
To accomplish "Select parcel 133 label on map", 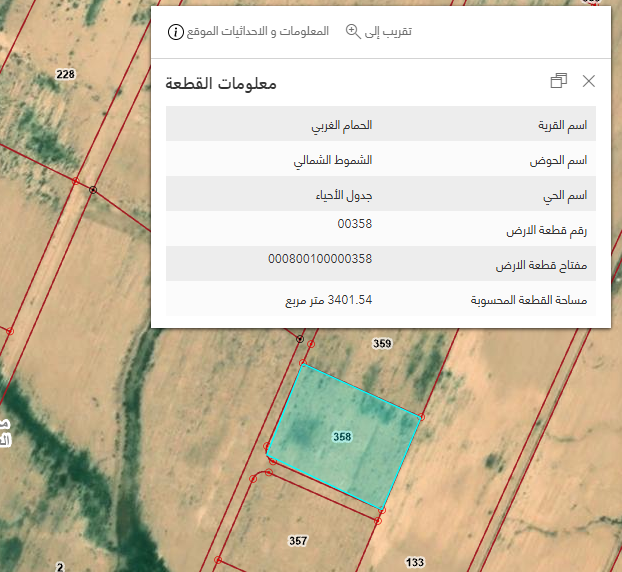I will (415, 562).
